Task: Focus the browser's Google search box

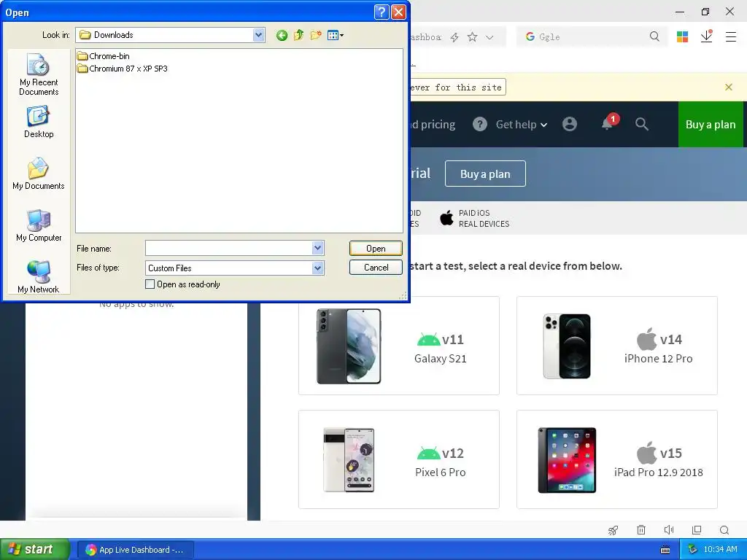Action: 591,36
